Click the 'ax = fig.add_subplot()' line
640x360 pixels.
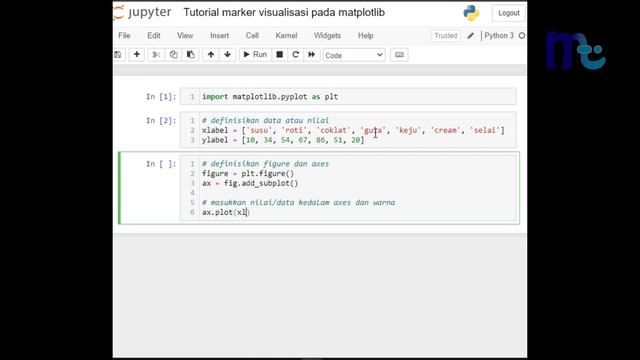coord(250,183)
